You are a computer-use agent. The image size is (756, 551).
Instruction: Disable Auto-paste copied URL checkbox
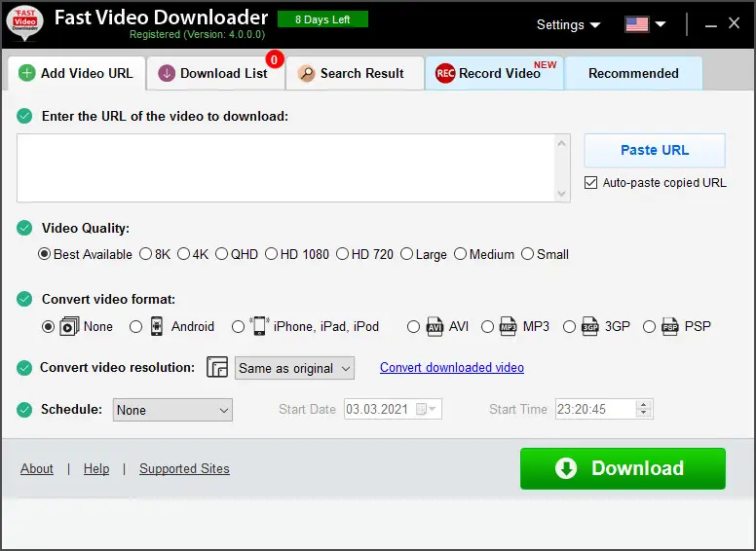click(x=591, y=183)
